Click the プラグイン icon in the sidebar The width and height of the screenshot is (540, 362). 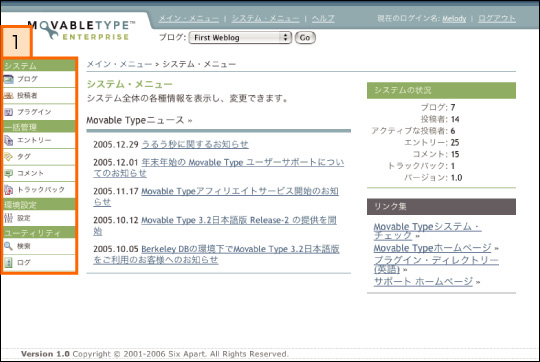(9, 112)
